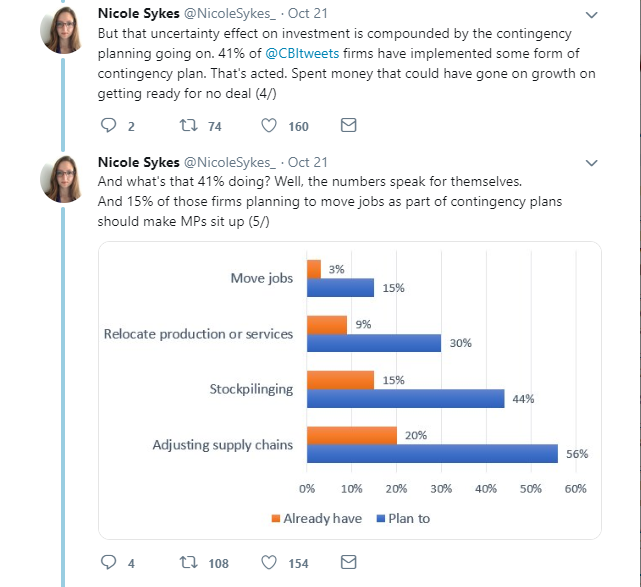Click Nicole Sykes avatar on first tweet
Viewport: 641px width, 587px height.
(63, 30)
